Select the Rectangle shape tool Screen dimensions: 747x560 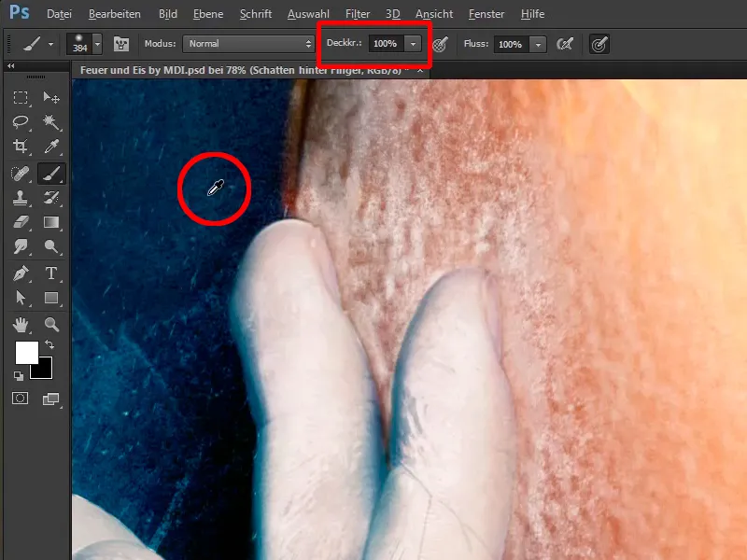[x=51, y=298]
